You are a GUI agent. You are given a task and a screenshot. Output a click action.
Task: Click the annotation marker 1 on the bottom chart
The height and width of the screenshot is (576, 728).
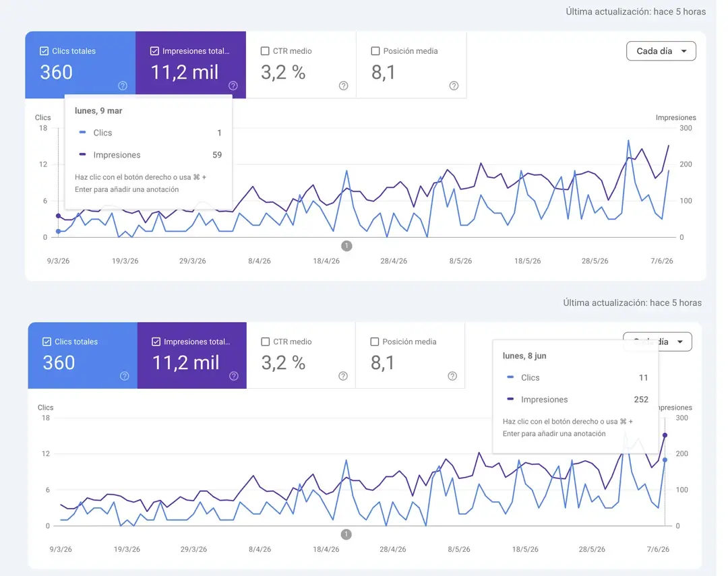(x=346, y=534)
